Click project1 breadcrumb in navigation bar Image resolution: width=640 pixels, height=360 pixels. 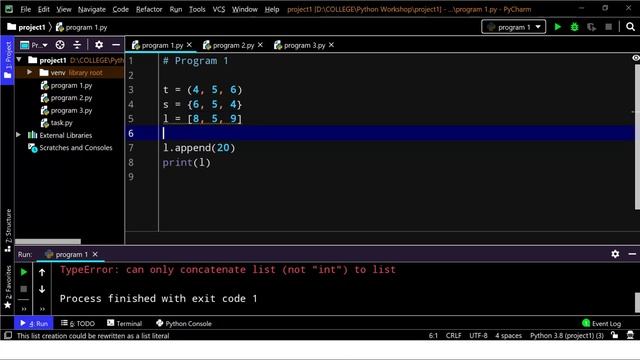point(27,27)
